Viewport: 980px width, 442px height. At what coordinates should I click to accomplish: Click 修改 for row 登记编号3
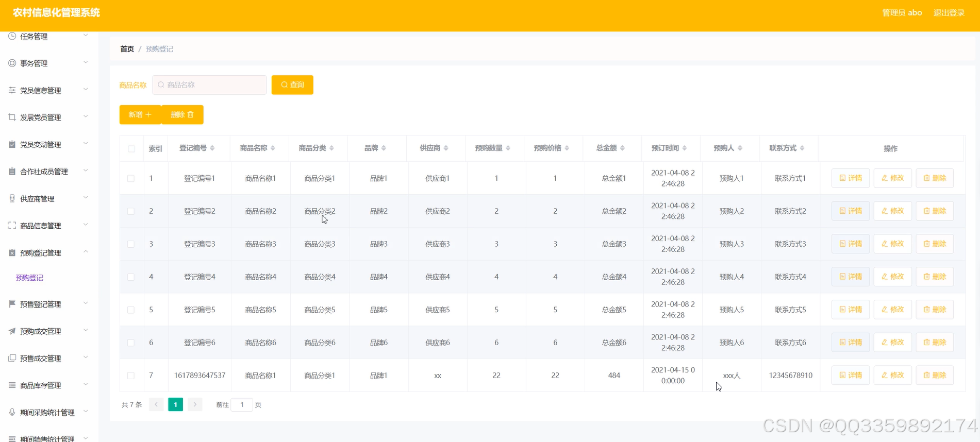pos(893,244)
